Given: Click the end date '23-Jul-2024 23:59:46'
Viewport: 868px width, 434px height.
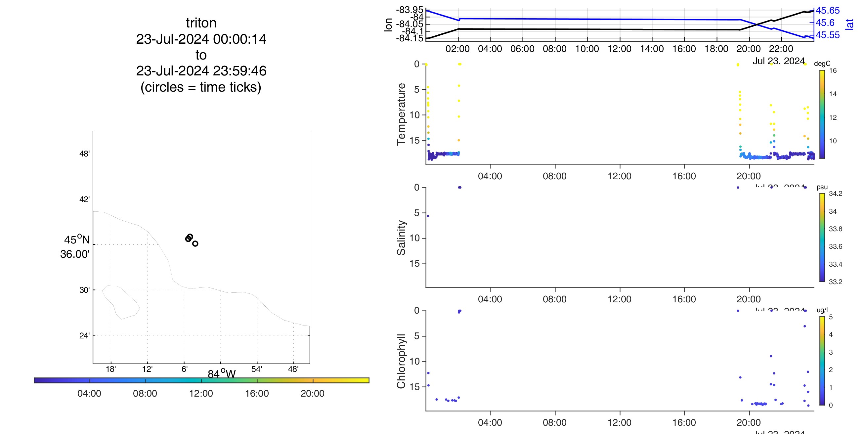Looking at the screenshot, I should click(201, 71).
